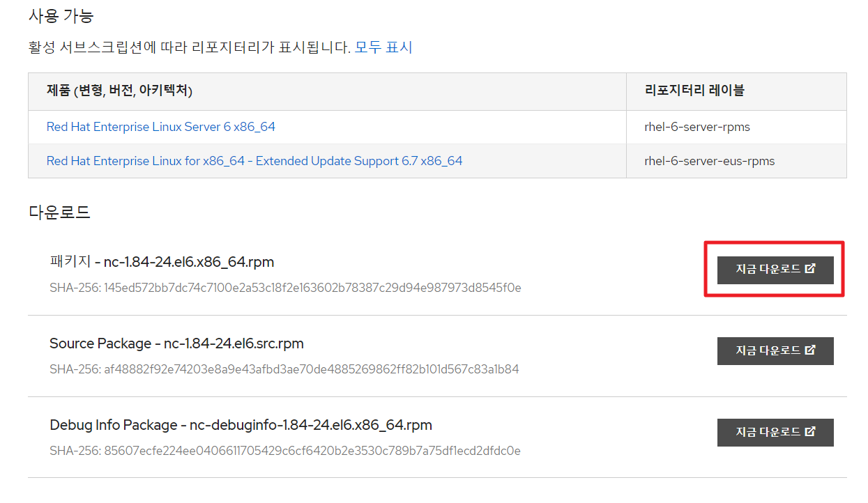Screen dimensions: 868x503
Task: Open Red Hat Enterprise Linux Server 6 x86_64 link
Action: coord(161,127)
